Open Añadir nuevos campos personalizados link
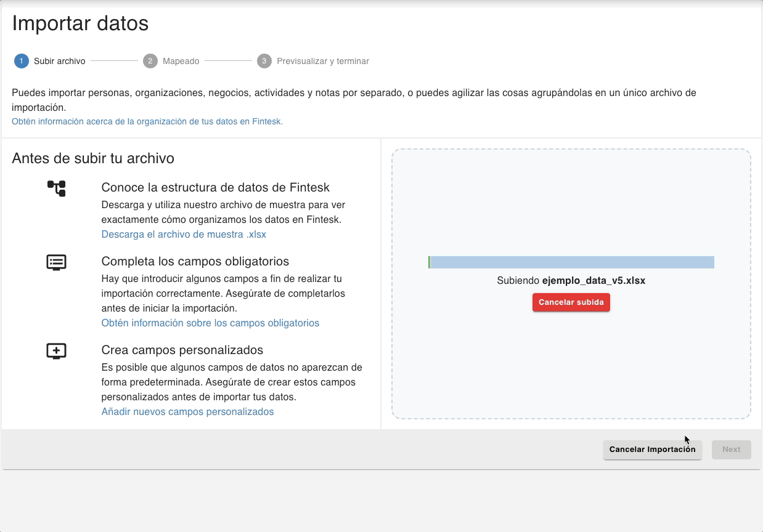Image resolution: width=763 pixels, height=532 pixels. coord(187,411)
